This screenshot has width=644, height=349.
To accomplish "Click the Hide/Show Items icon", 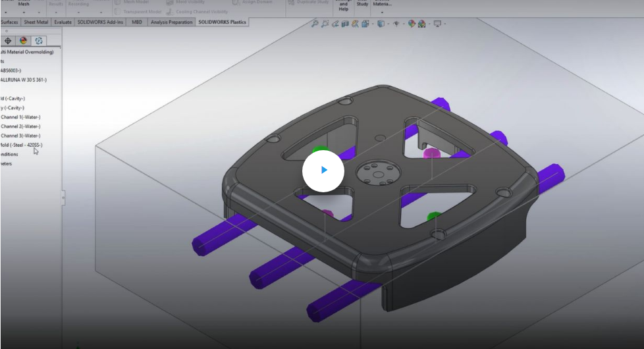I will [x=396, y=24].
